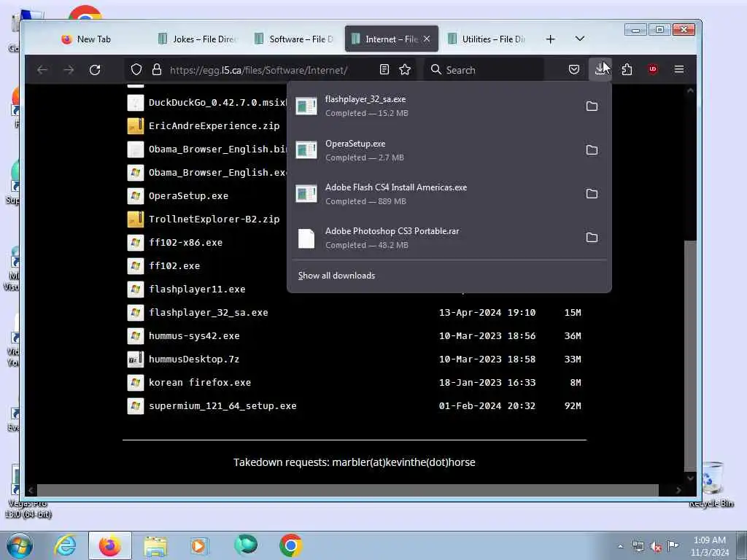Open Windows Media Player from taskbar
The image size is (747, 560).
tap(198, 545)
